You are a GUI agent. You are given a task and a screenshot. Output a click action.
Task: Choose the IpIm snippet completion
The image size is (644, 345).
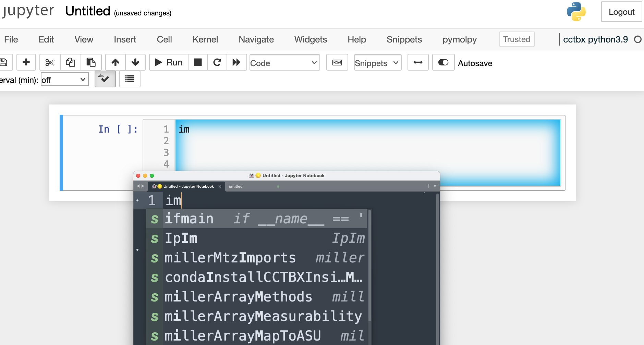[257, 238]
